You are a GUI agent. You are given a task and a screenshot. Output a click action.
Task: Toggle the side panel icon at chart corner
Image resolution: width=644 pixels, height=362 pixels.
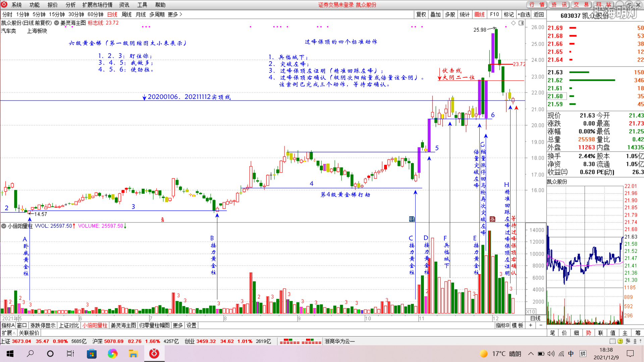521,23
